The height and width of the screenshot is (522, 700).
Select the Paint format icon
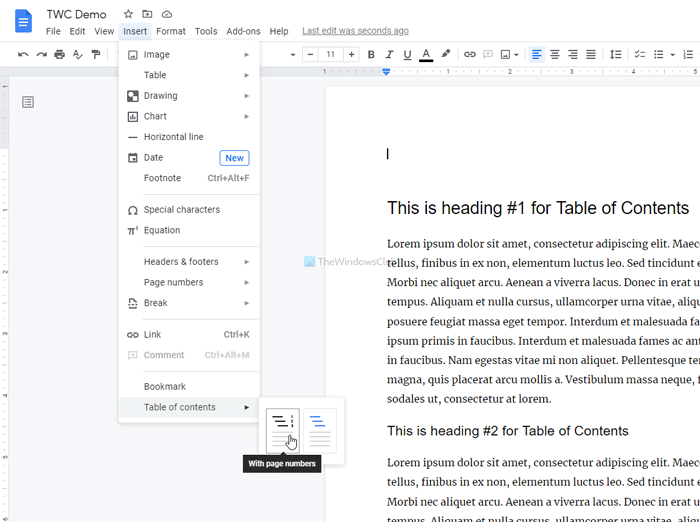coord(96,54)
